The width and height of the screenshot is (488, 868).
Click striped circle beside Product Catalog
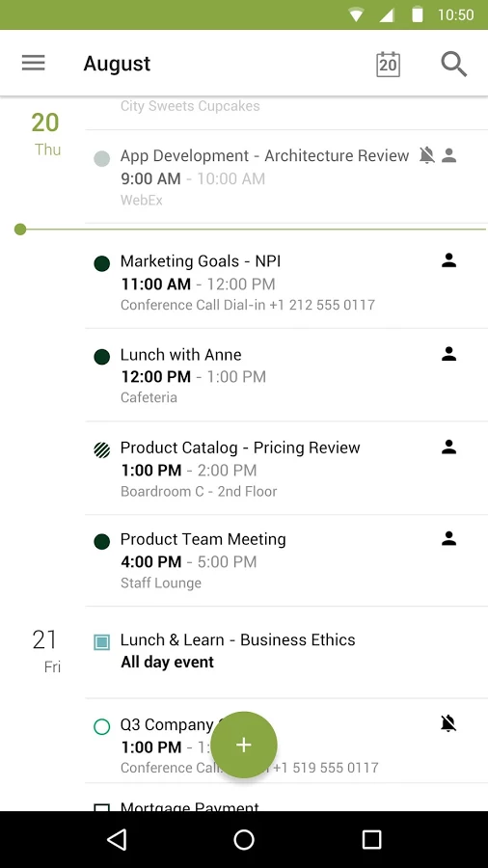[102, 449]
